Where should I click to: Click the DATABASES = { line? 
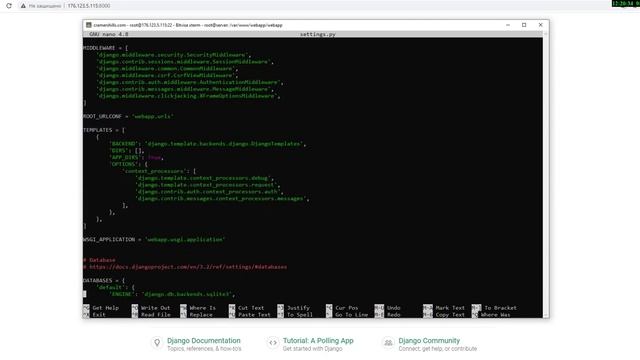tap(104, 281)
